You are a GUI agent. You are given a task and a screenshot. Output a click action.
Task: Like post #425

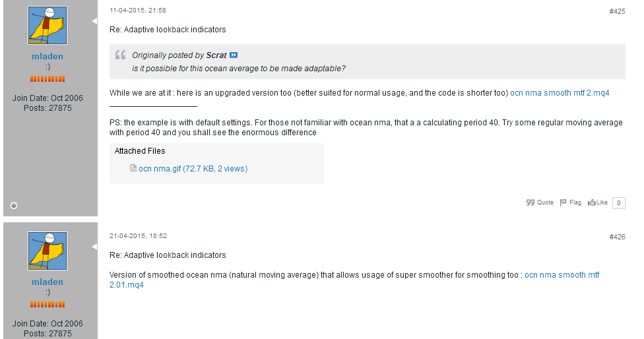pyautogui.click(x=598, y=202)
